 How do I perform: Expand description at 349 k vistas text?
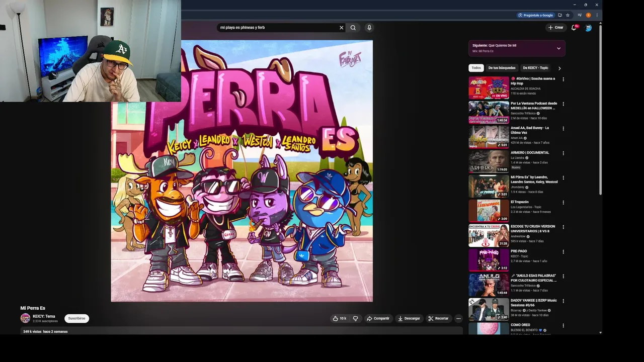pyautogui.click(x=45, y=332)
